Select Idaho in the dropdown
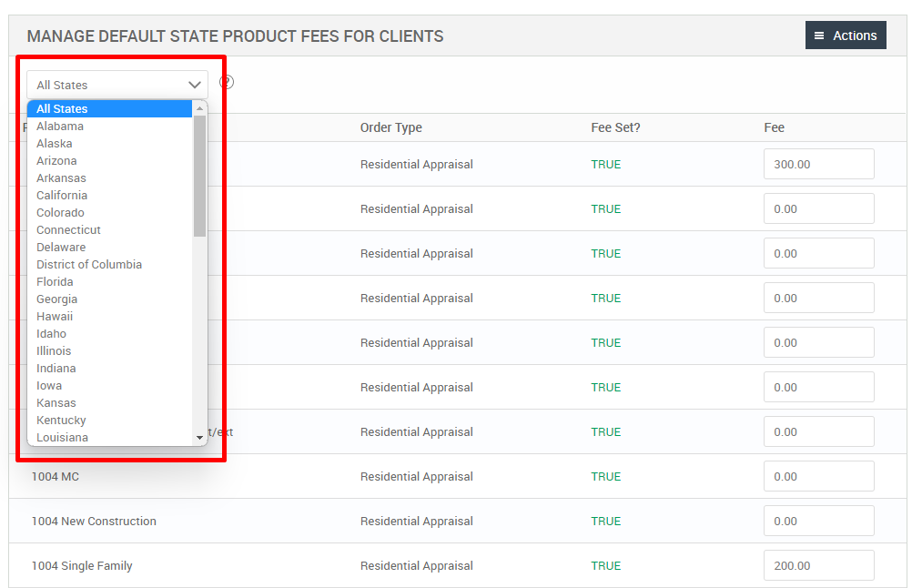Viewport: 912px width, 588px height. click(110, 334)
